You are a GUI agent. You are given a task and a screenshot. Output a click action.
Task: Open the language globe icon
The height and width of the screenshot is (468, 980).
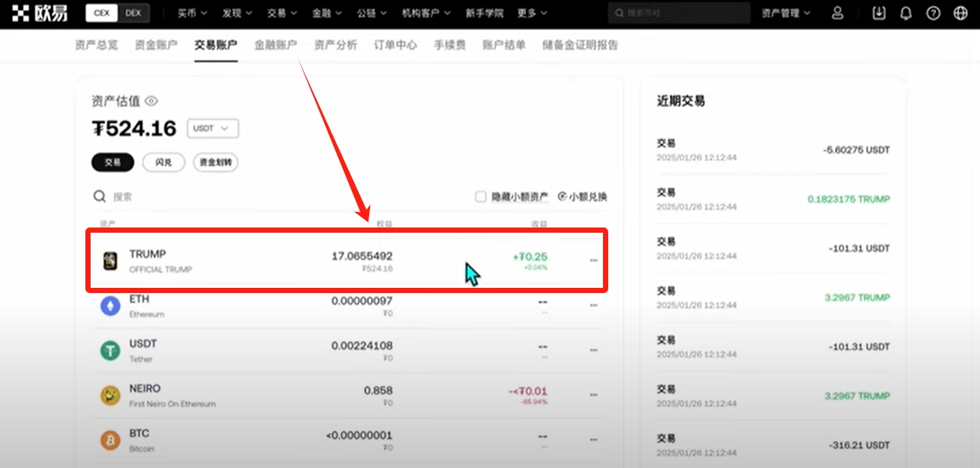961,13
